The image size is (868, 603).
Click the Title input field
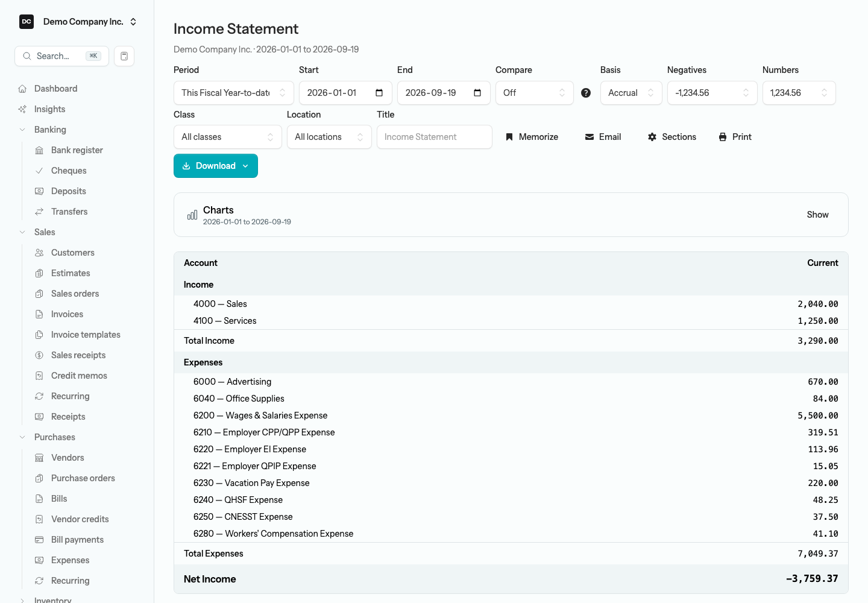pos(435,137)
